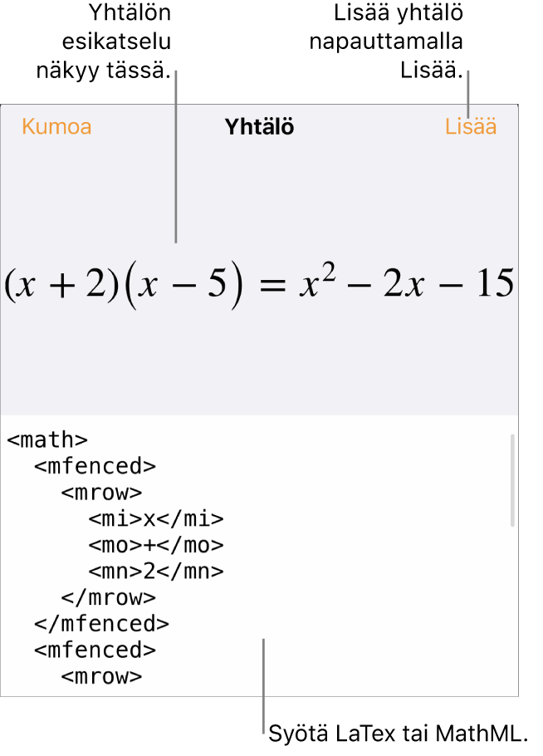Screen dimensions: 543x756
Task: Click the MathML editor scrollbar
Action: coord(511,480)
